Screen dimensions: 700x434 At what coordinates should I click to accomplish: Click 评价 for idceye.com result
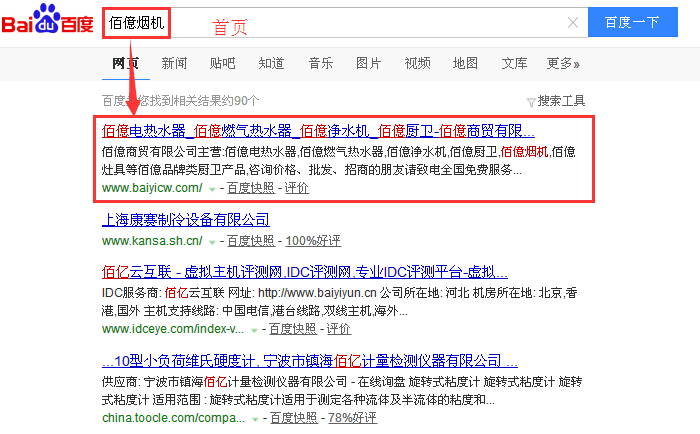[x=339, y=329]
